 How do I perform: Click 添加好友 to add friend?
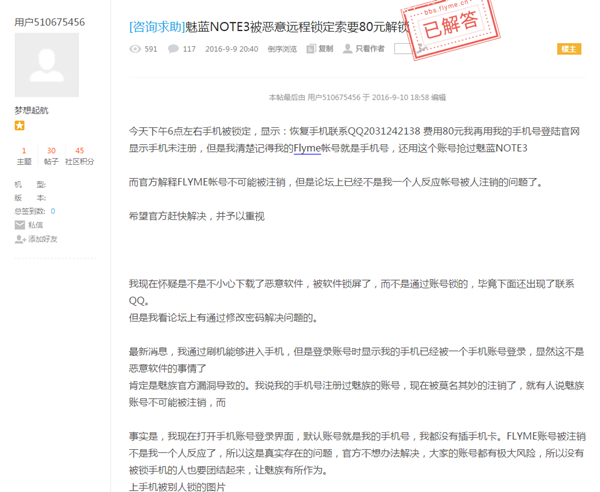42,239
